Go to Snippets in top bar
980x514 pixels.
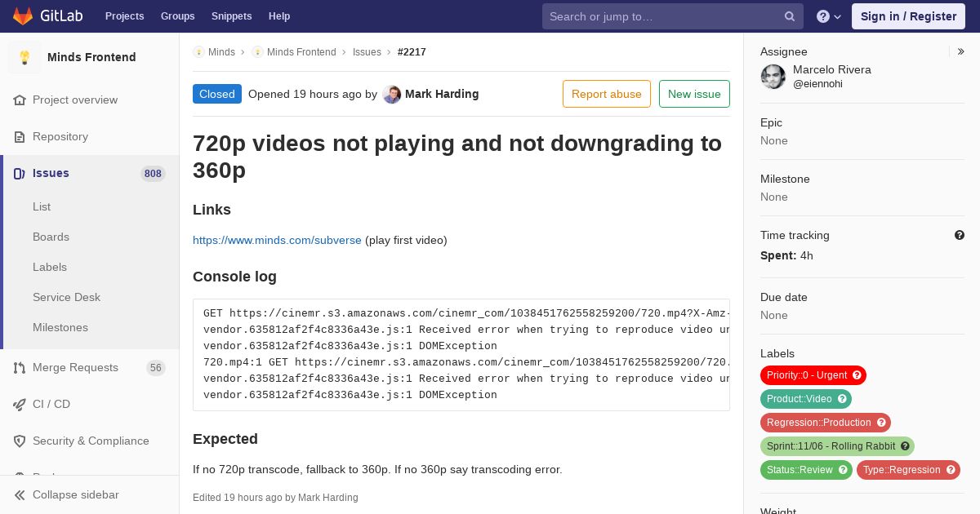(x=231, y=16)
